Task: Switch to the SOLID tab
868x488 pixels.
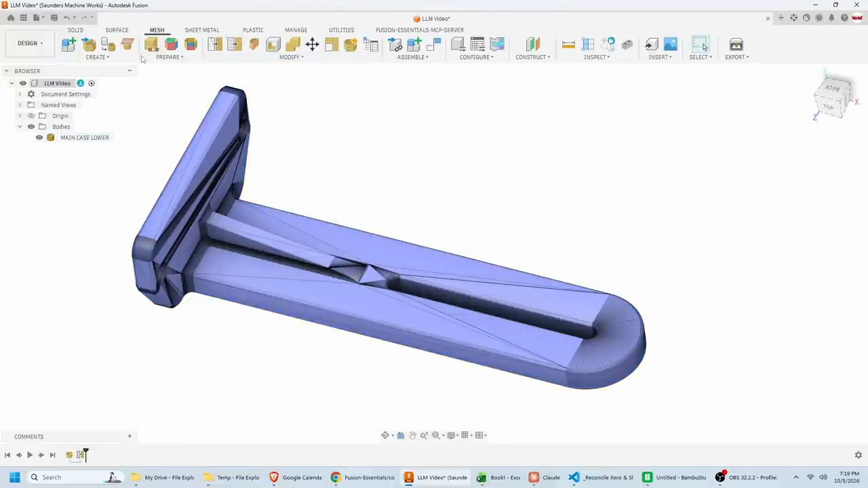Action: 75,30
